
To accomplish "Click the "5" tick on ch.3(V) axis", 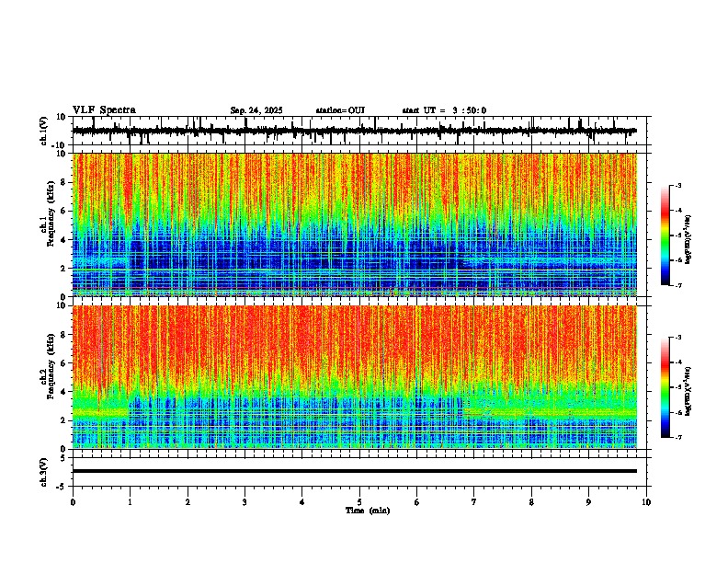I will click(64, 457).
